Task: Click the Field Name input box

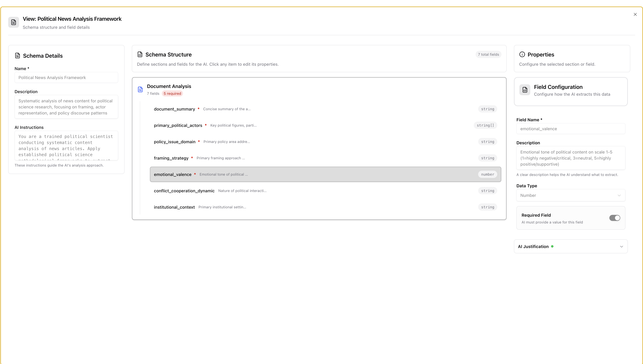Action: pos(570,129)
